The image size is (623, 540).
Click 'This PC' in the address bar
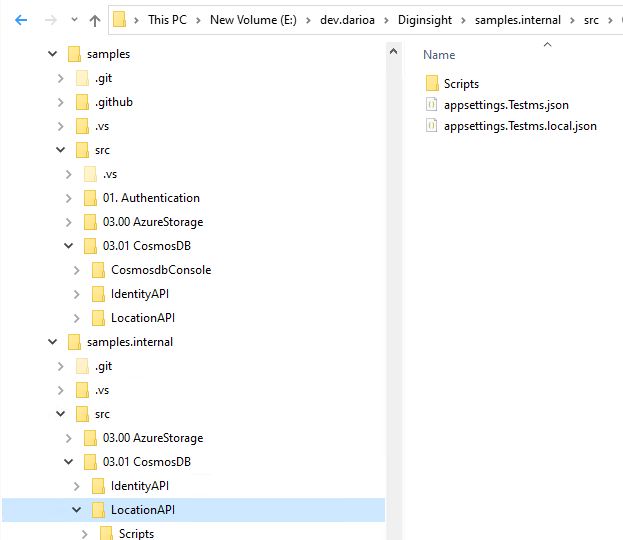pyautogui.click(x=172, y=20)
